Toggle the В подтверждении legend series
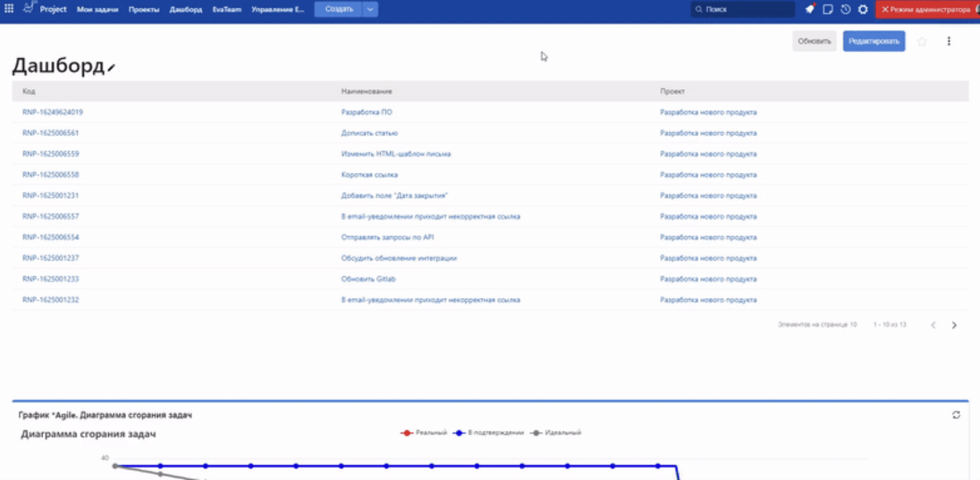This screenshot has height=480, width=980. click(488, 433)
